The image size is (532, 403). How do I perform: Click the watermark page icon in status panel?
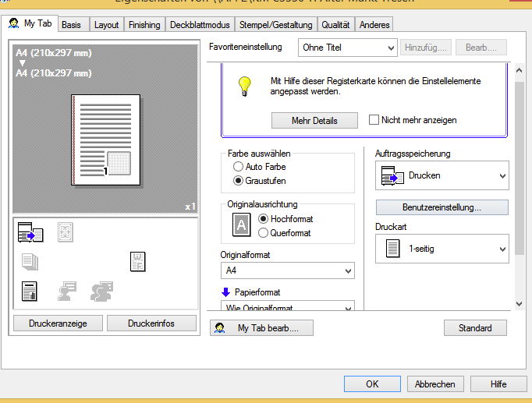pos(138,262)
